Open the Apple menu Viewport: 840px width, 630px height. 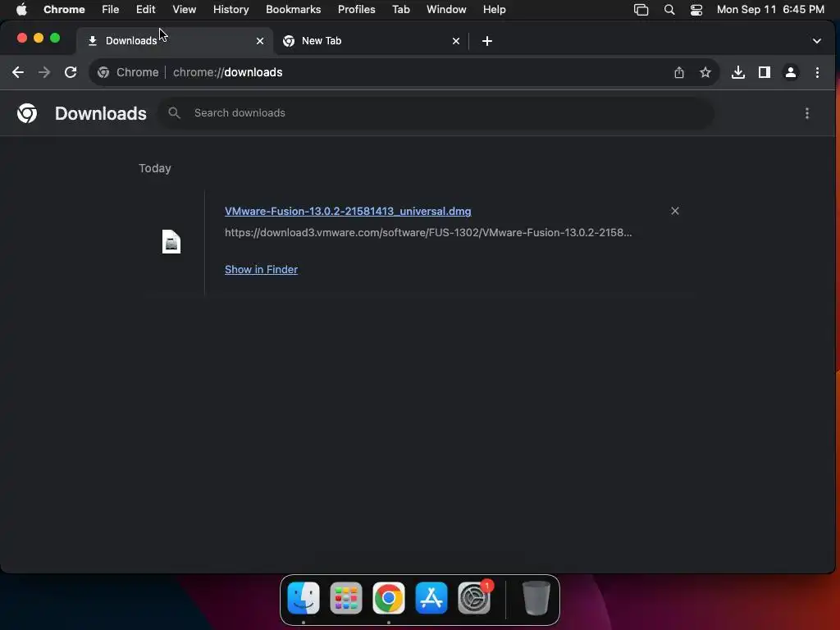pos(21,10)
